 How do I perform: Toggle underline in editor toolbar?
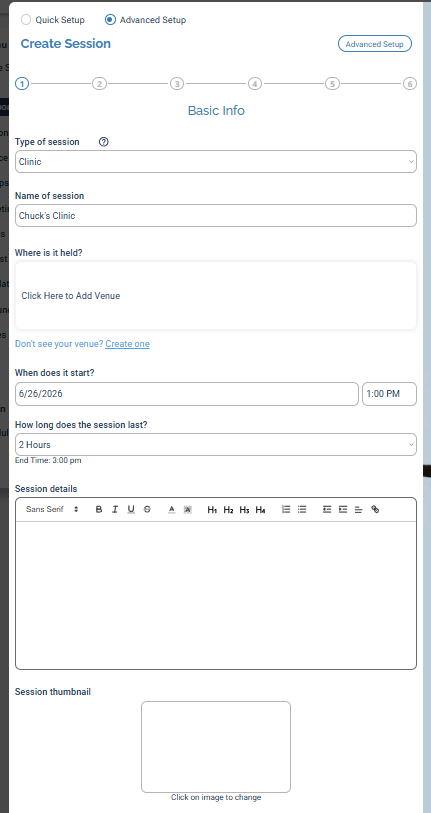click(131, 510)
